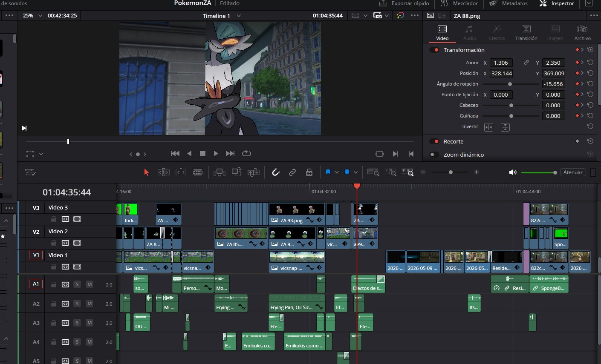Toggle loop playback in the viewer
This screenshot has height=364, width=601.
point(246,153)
